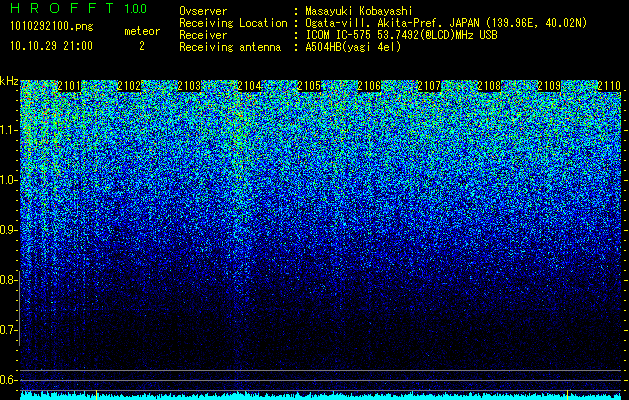The width and height of the screenshot is (629, 400).
Task: Click the 2103 time marker
Action: click(189, 86)
